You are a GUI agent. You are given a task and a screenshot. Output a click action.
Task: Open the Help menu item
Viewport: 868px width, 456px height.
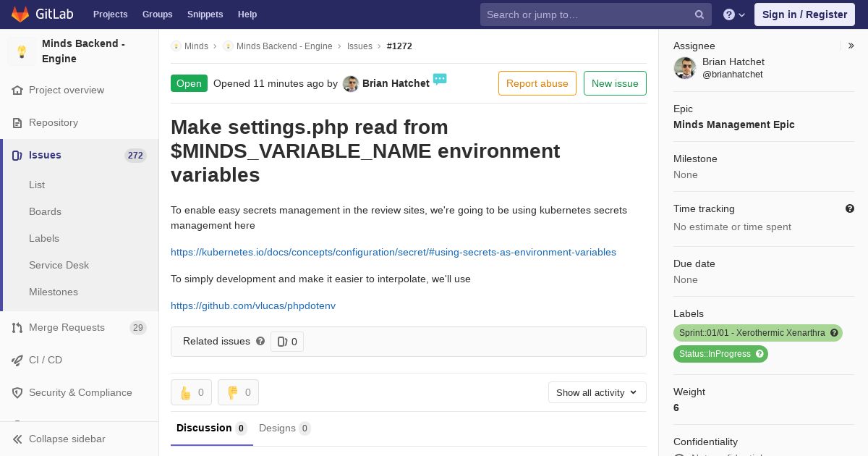(x=247, y=14)
